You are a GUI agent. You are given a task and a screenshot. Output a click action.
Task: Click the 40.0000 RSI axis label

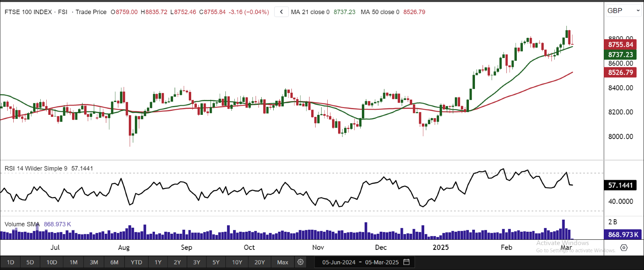[621, 201]
